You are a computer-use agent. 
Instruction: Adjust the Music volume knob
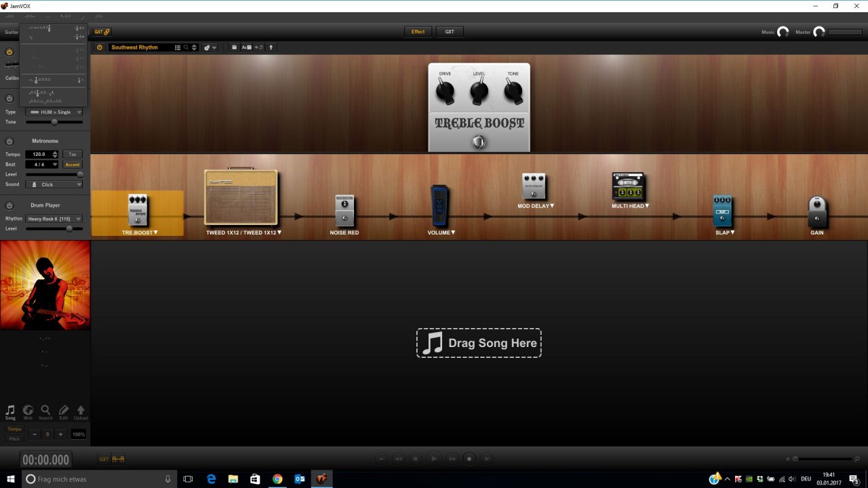click(783, 32)
